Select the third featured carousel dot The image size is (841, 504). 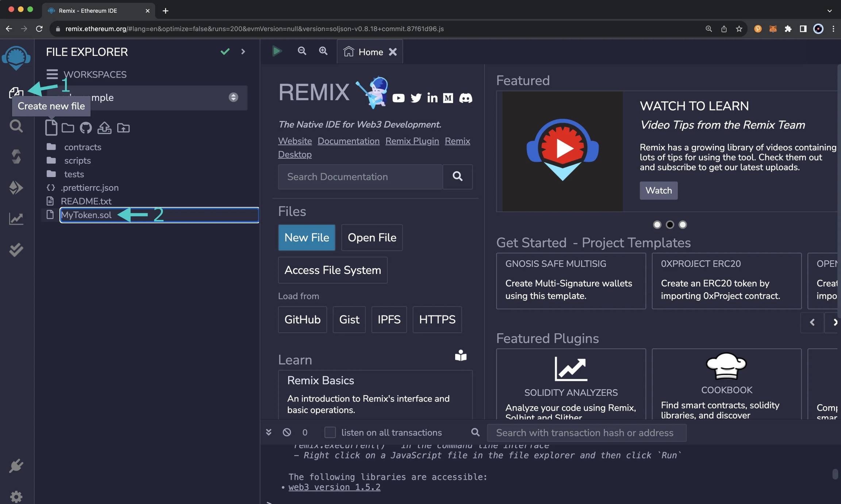683,224
